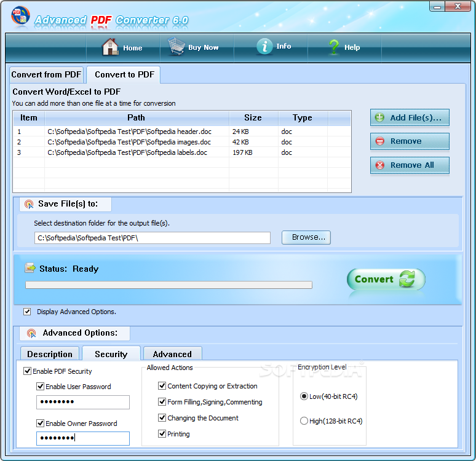
Task: Click the Add File(s)... button
Action: point(410,117)
